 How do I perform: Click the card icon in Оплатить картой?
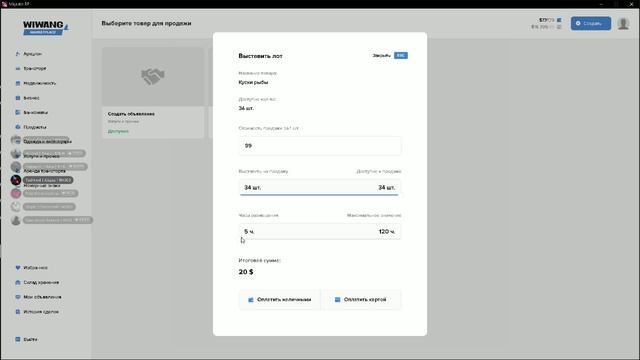coord(338,300)
